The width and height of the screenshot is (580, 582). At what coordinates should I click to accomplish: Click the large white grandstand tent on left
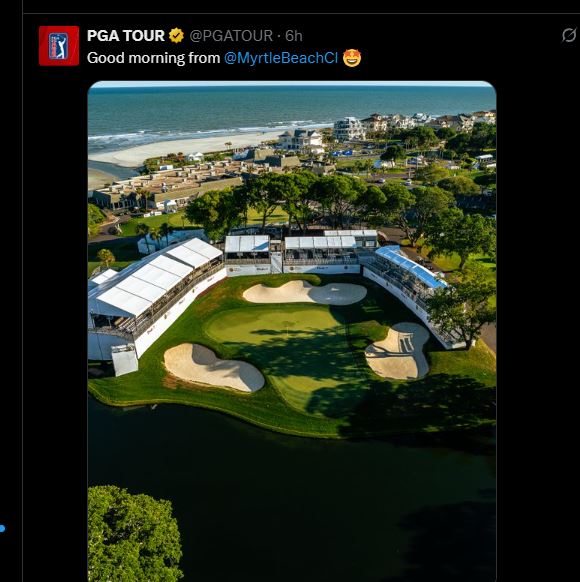pyautogui.click(x=156, y=293)
